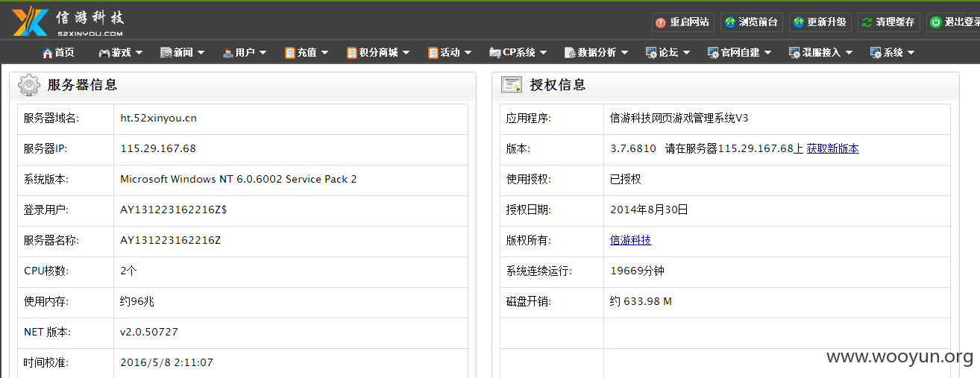
Task: Click the CPU count value 2个
Action: (129, 271)
